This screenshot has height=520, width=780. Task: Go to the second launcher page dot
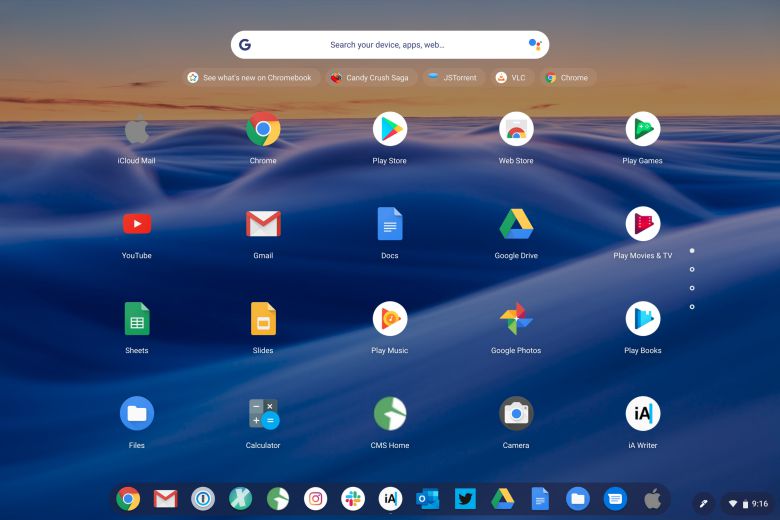pos(692,269)
